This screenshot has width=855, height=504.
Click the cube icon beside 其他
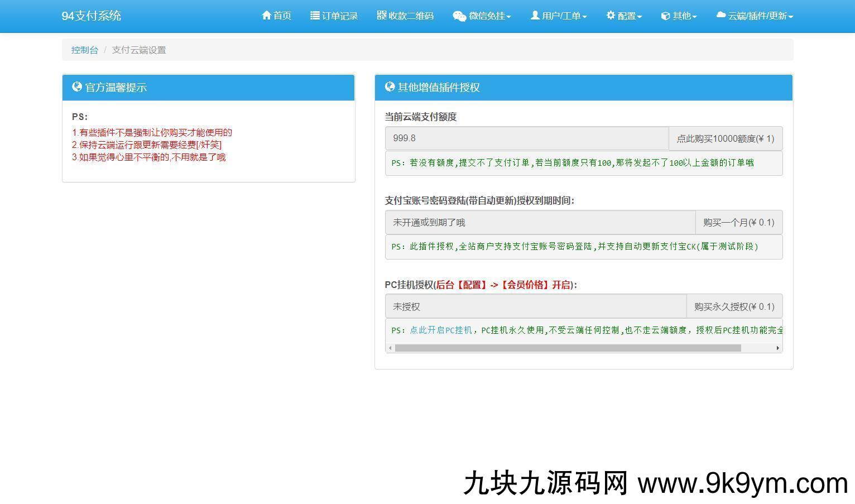[x=665, y=16]
